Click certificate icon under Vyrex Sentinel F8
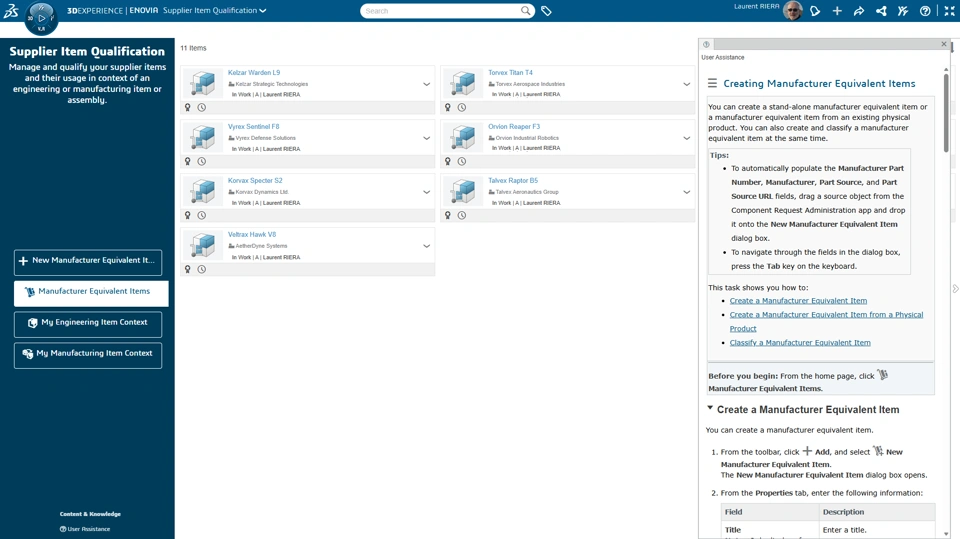 [188, 161]
